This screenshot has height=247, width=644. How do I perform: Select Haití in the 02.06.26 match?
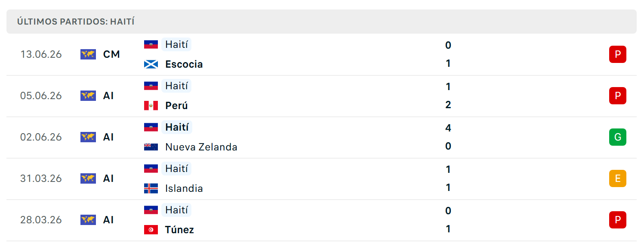click(x=177, y=127)
